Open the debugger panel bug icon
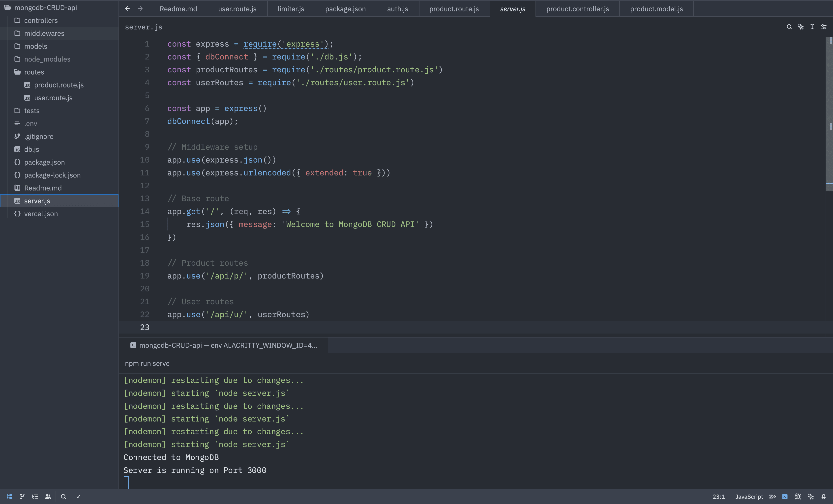This screenshot has width=833, height=504. [x=798, y=496]
